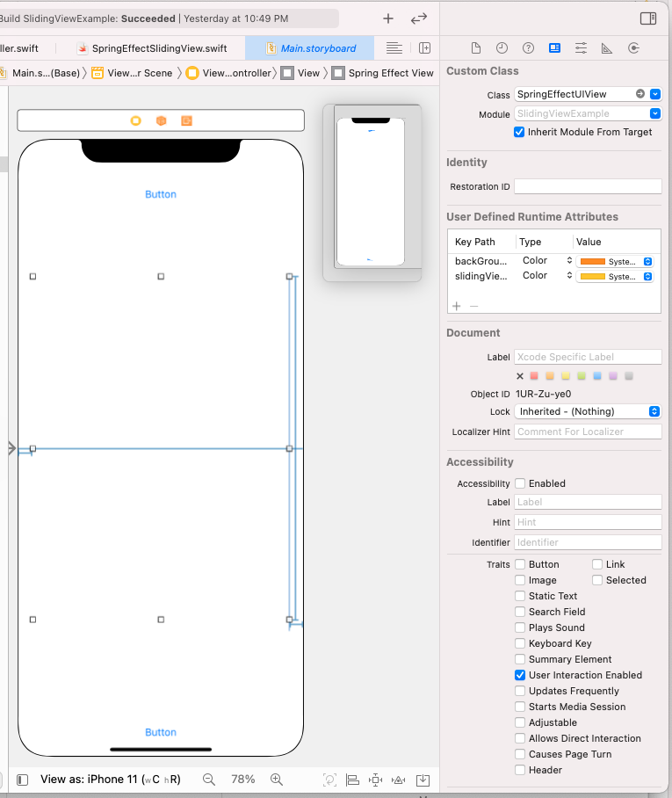This screenshot has height=798, width=672.
Task: Open value dropdown for the orange color
Action: coord(647,262)
